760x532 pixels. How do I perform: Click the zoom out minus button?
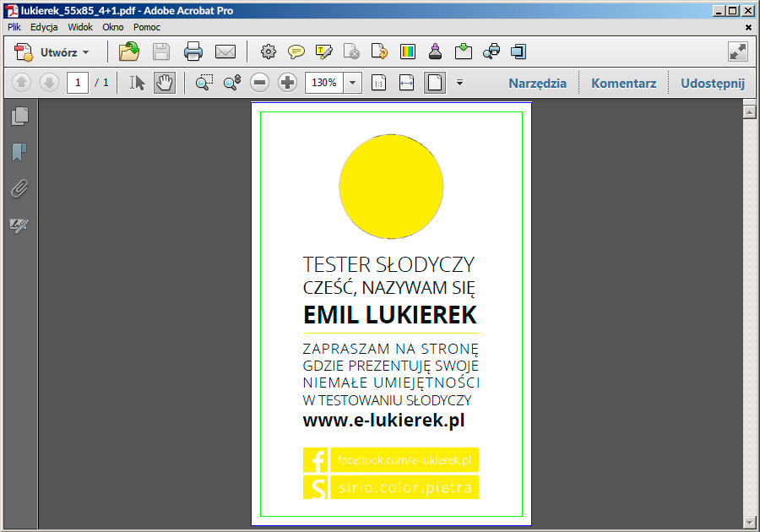click(260, 83)
